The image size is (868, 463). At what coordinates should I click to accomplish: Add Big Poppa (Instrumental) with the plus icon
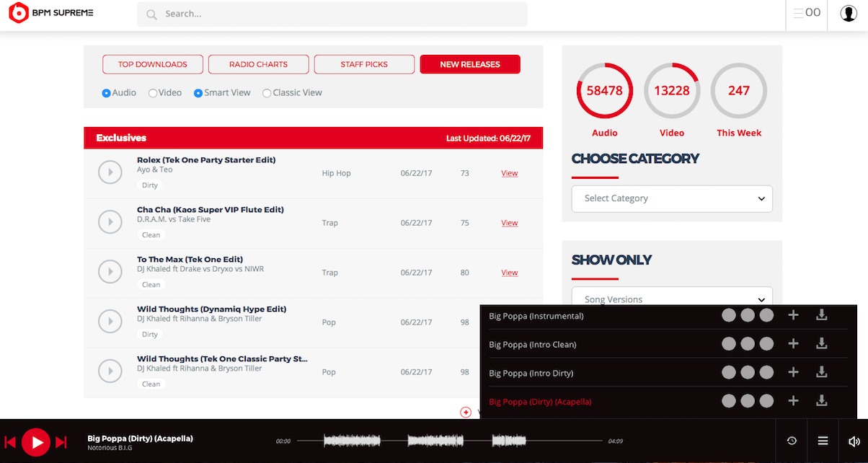tap(793, 315)
